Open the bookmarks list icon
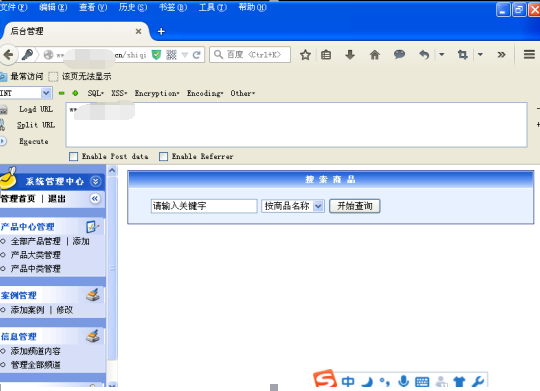This screenshot has width=540, height=391. 326,54
